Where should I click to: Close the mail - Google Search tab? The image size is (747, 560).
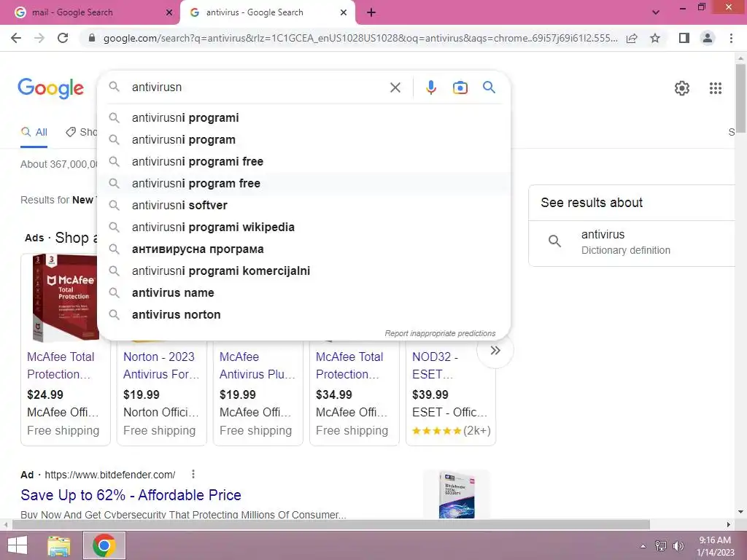169,13
